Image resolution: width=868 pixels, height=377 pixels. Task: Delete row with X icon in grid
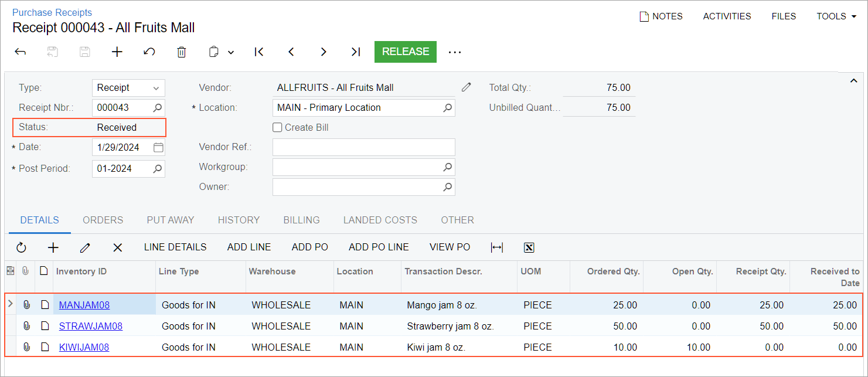(x=117, y=247)
